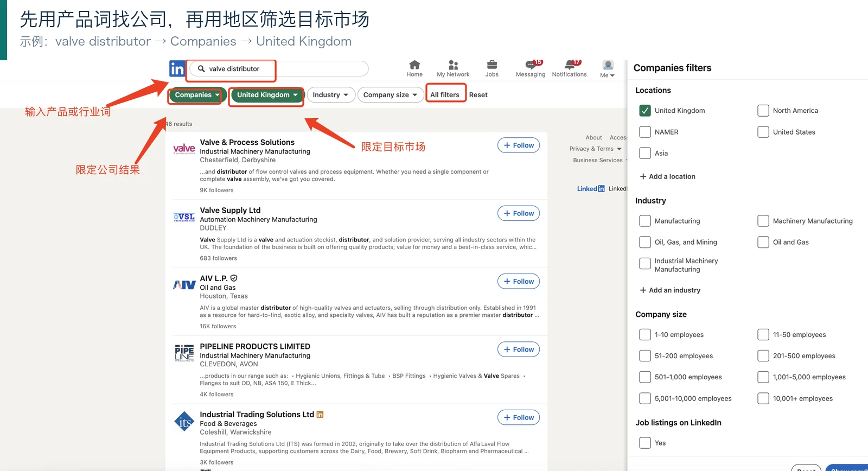The width and height of the screenshot is (868, 471).
Task: Open Pipeline Products Limited logo
Action: tap(184, 353)
